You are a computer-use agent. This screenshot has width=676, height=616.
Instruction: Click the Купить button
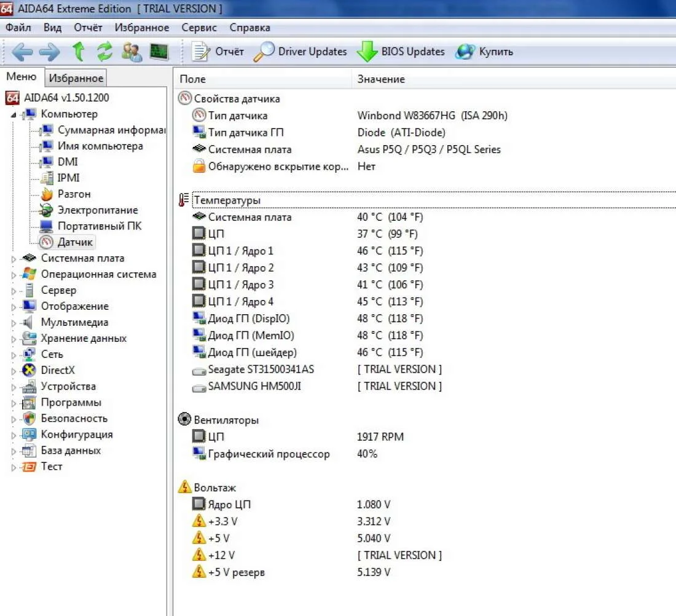(485, 52)
